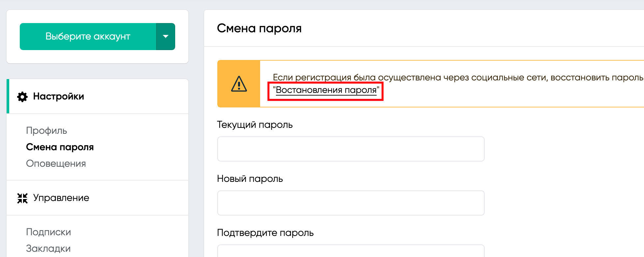Click the Выберите аккаунт button
The image size is (644, 257).
[88, 37]
